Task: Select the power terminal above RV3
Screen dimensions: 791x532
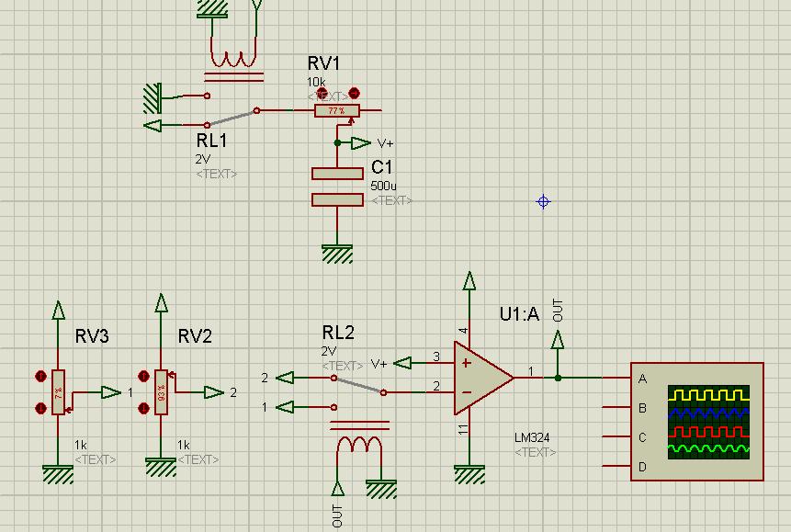Action: 59,310
